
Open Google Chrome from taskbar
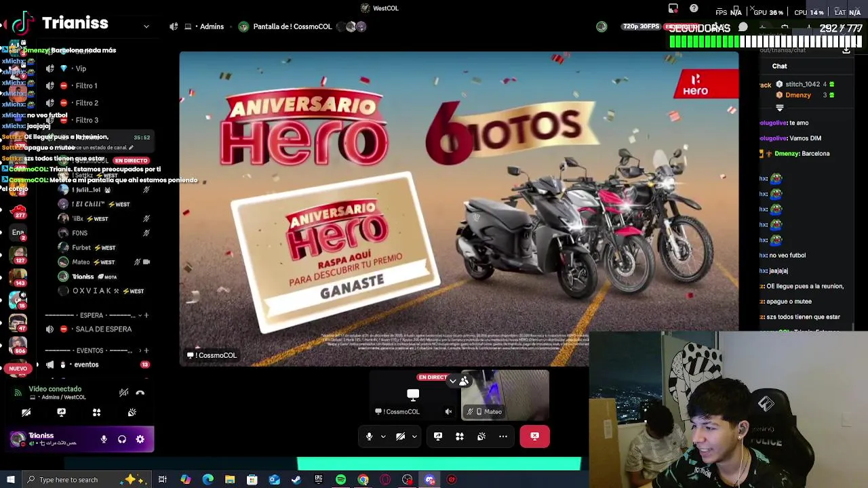[x=363, y=480]
